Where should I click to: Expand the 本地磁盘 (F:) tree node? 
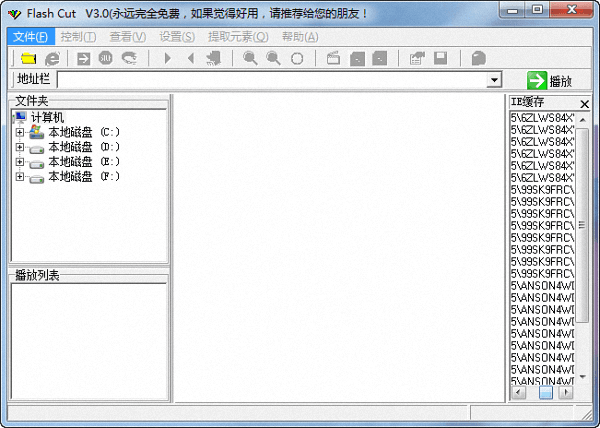pyautogui.click(x=20, y=176)
